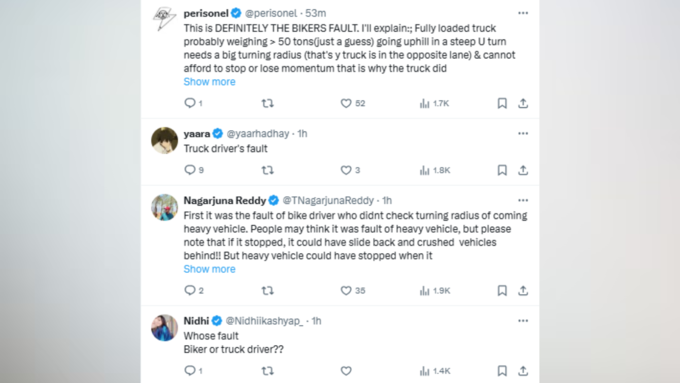Open three-dot menu on Nidhi's tweet

(x=523, y=321)
